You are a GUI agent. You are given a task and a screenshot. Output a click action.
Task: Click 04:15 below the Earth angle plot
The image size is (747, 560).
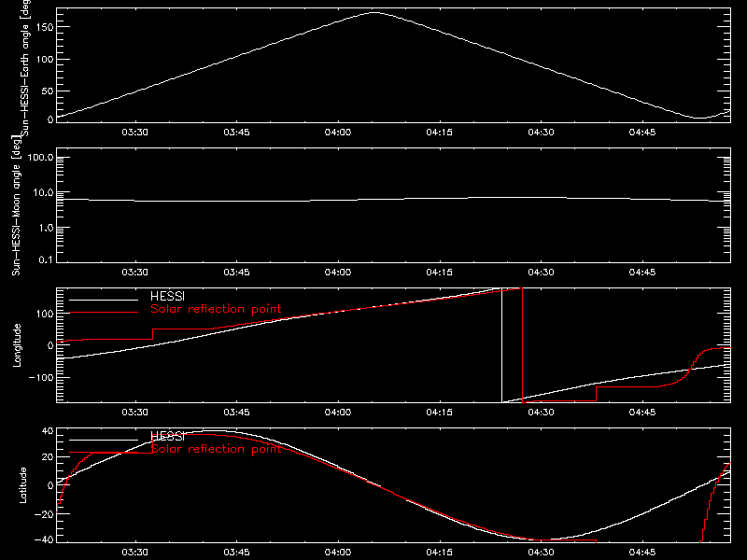[x=439, y=133]
